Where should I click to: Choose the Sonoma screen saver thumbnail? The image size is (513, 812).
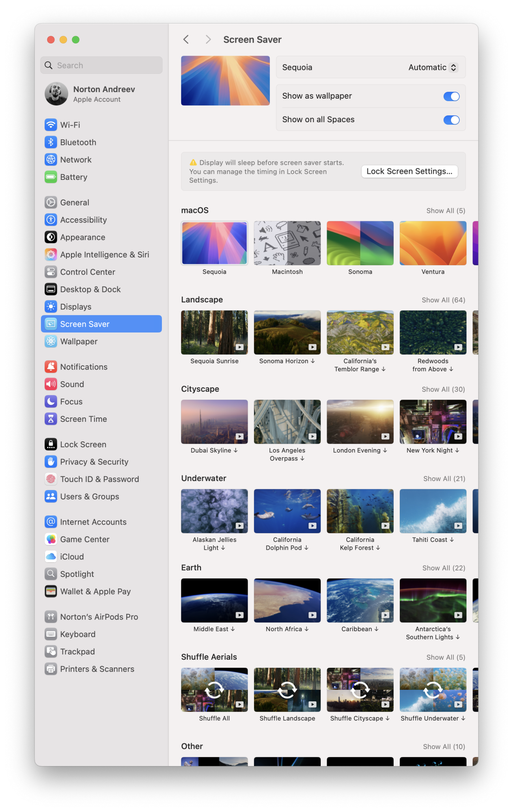(360, 243)
